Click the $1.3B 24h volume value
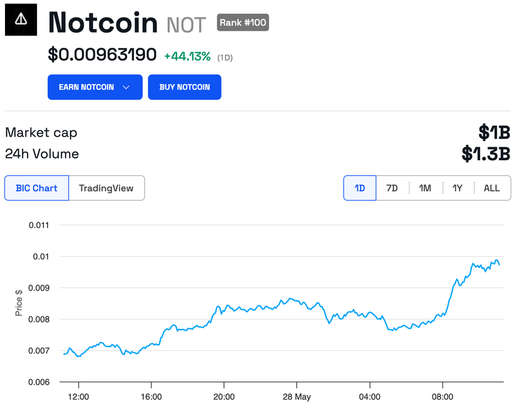The width and height of the screenshot is (532, 416). (486, 153)
